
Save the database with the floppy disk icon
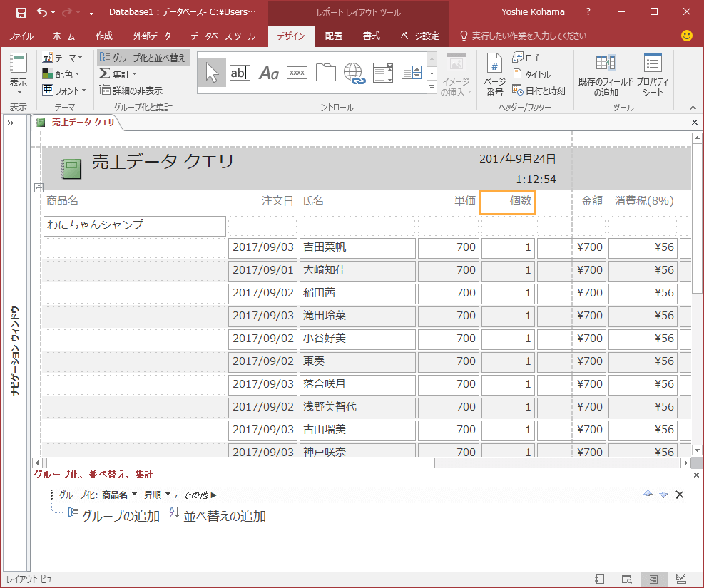point(21,13)
